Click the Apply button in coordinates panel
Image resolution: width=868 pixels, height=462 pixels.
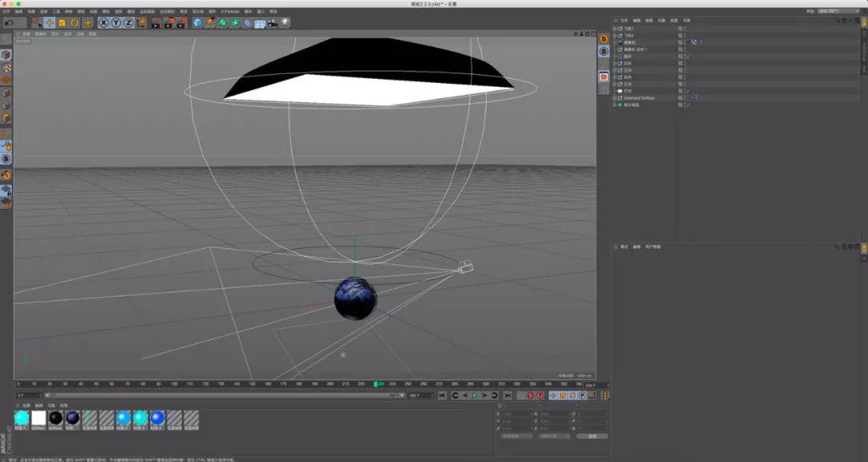592,436
